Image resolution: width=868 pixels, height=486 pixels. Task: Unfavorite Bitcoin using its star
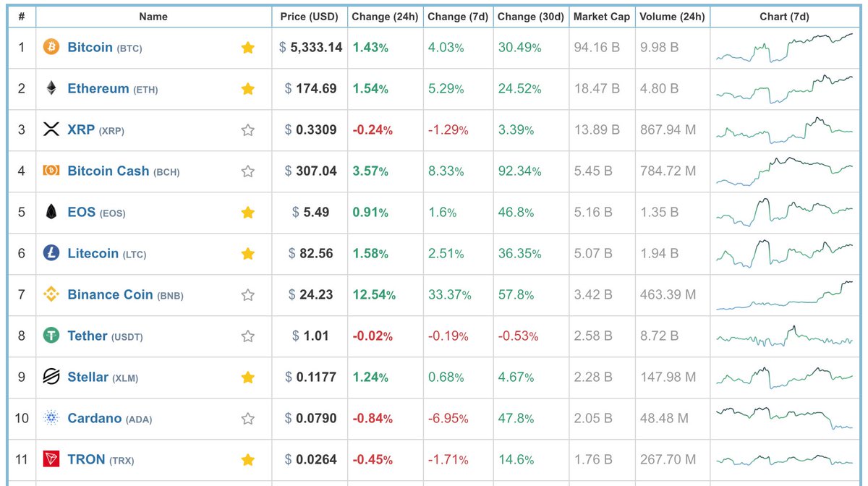tap(247, 48)
